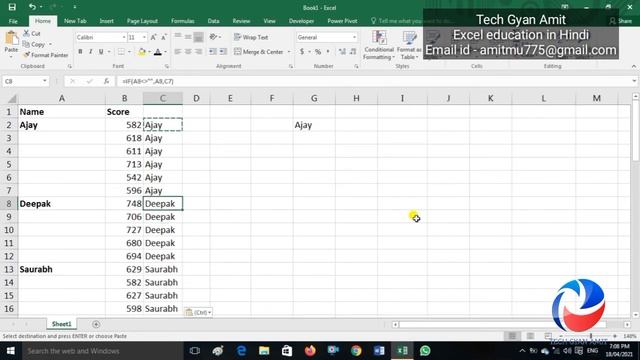
Task: Switch to the Insert tab
Action: pos(107,21)
